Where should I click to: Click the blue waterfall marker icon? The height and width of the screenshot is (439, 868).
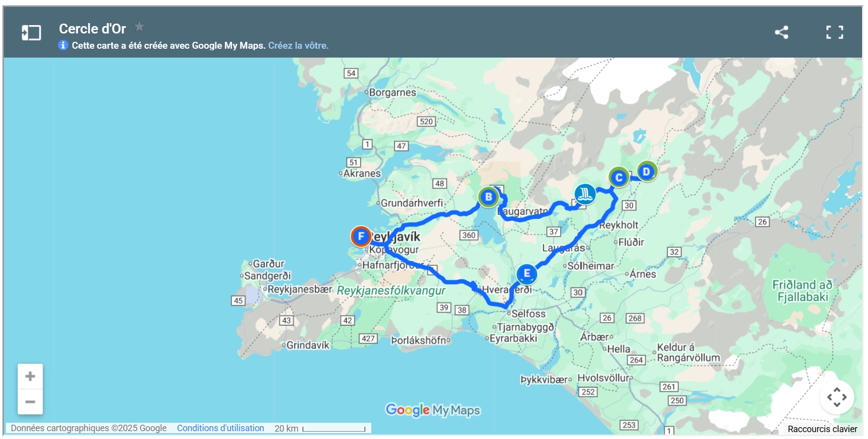[x=585, y=194]
